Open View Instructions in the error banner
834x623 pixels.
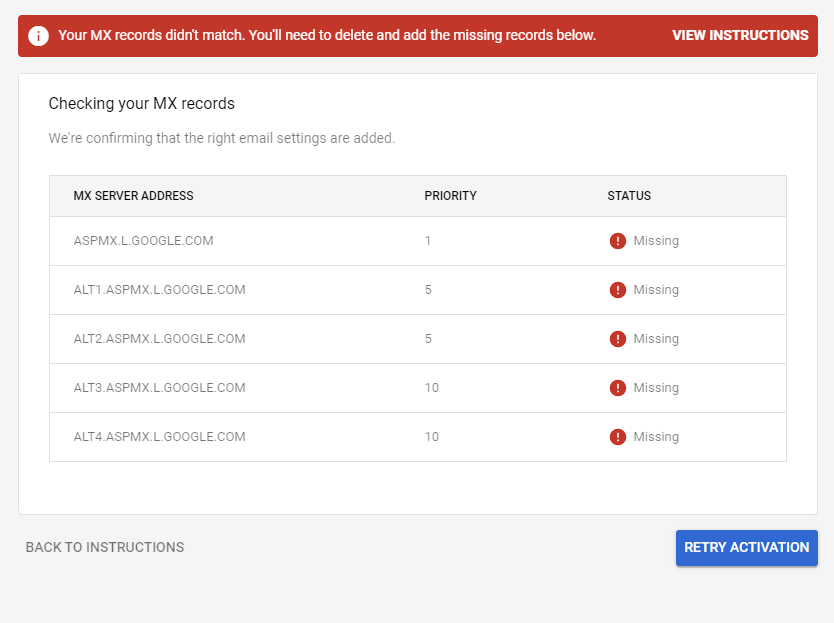tap(740, 36)
